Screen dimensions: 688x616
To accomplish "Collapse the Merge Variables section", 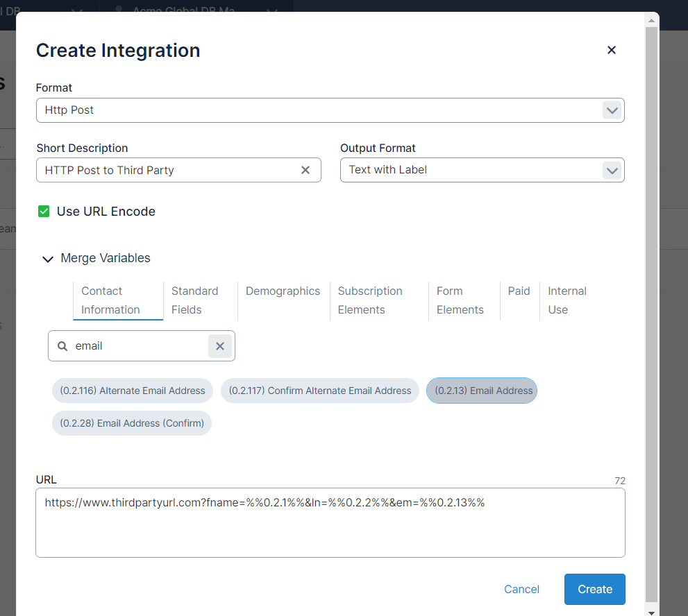I will click(x=48, y=259).
